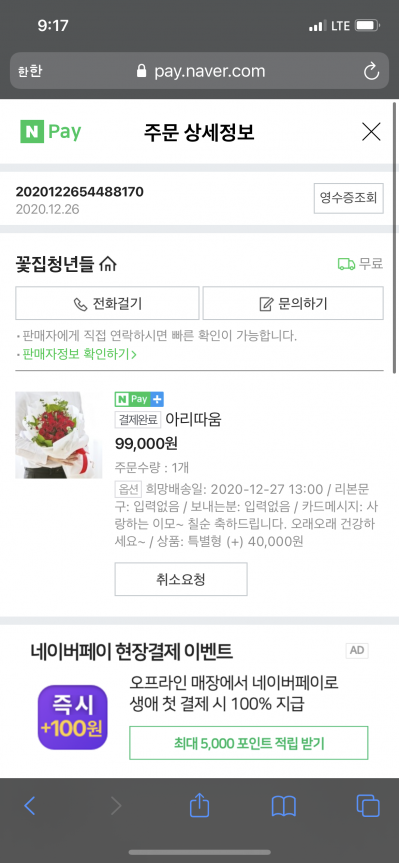Show open tabs in Safari
The height and width of the screenshot is (863, 399).
368,806
